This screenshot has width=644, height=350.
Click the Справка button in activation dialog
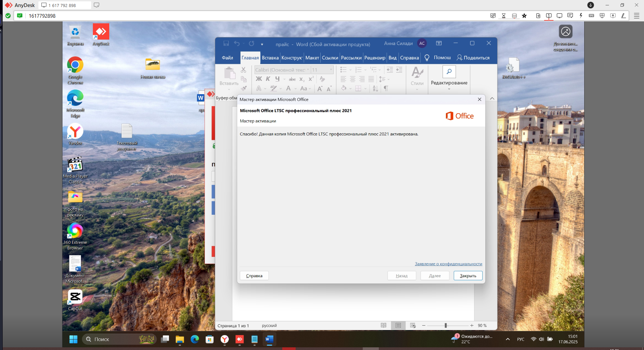[254, 276]
